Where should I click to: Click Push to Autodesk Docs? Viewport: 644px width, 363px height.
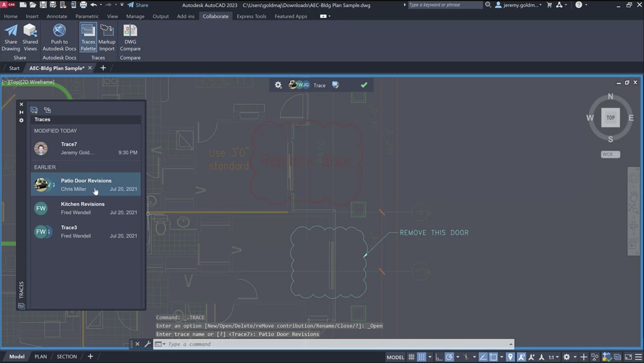(x=59, y=37)
